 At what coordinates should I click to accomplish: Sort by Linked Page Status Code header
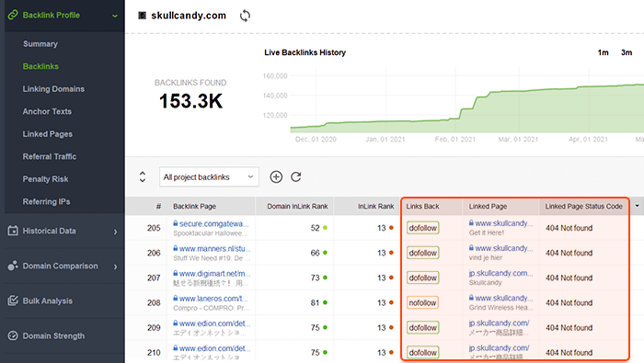[583, 207]
